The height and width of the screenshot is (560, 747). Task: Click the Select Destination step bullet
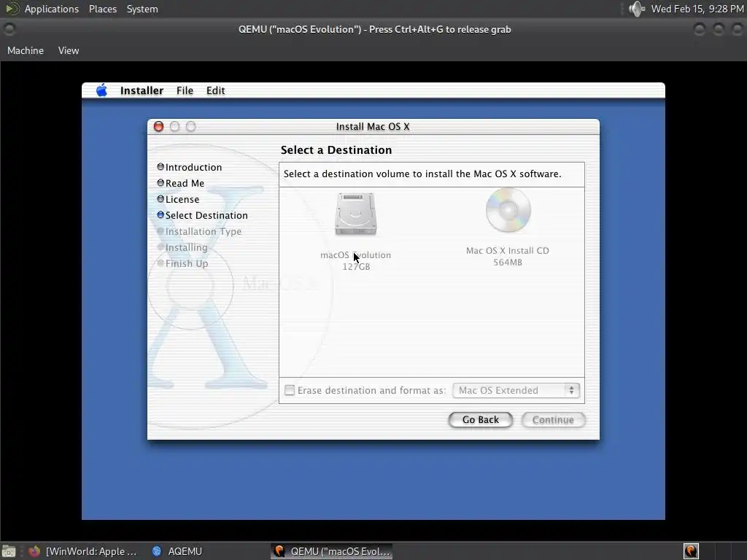(x=160, y=215)
